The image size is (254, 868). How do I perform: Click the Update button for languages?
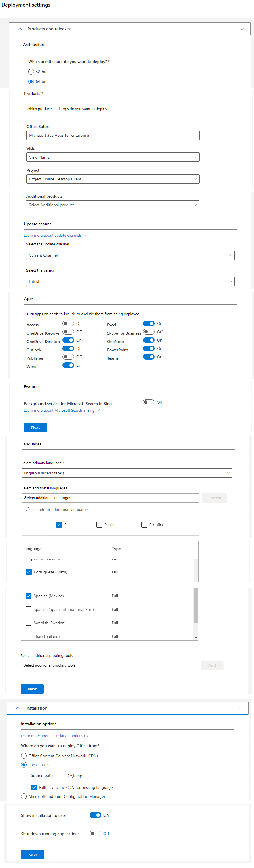pyautogui.click(x=214, y=498)
